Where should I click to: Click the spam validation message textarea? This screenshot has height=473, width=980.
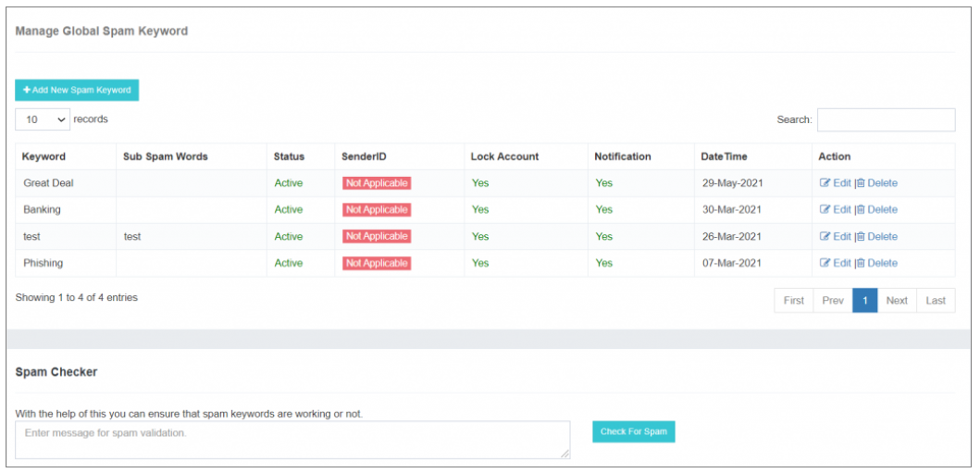click(x=292, y=440)
